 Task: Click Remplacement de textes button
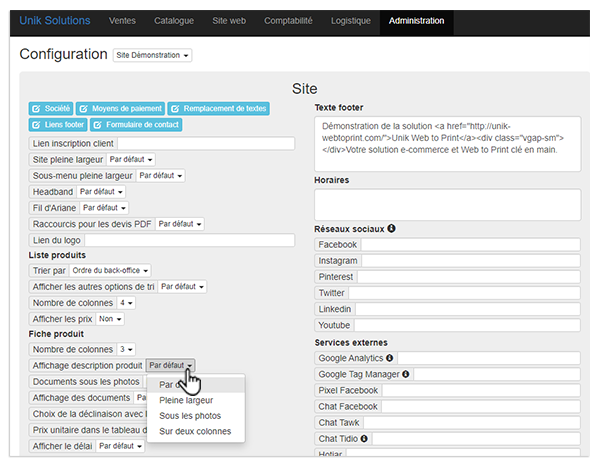(x=218, y=108)
